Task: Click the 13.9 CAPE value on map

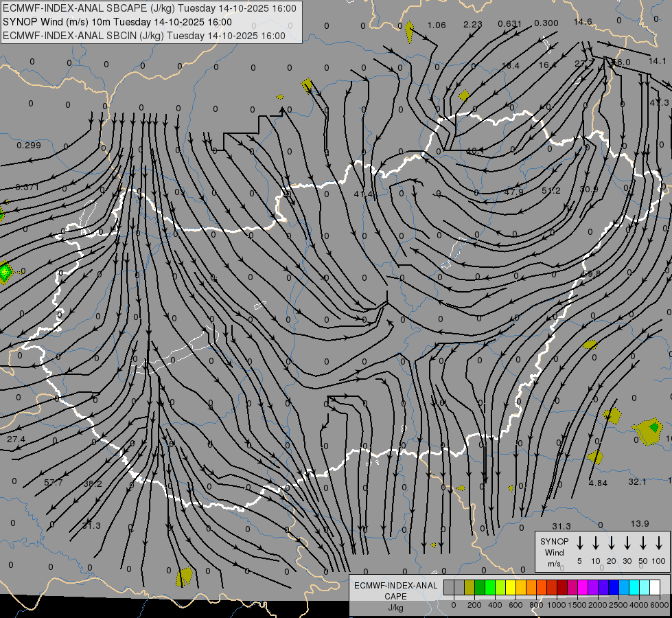Action: (x=640, y=524)
